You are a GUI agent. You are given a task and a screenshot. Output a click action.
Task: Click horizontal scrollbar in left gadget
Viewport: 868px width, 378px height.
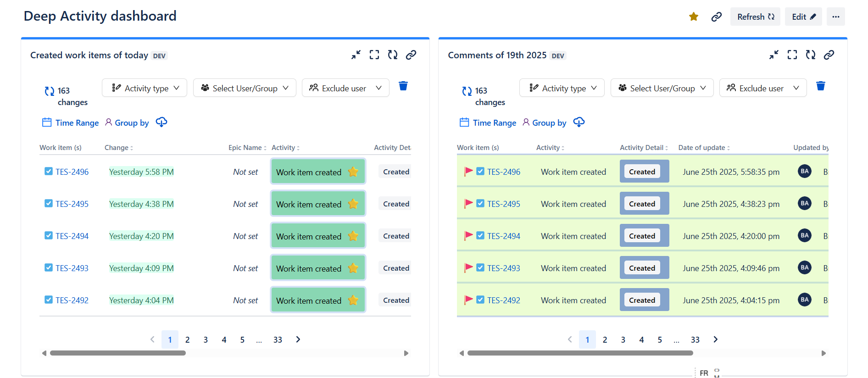point(118,353)
